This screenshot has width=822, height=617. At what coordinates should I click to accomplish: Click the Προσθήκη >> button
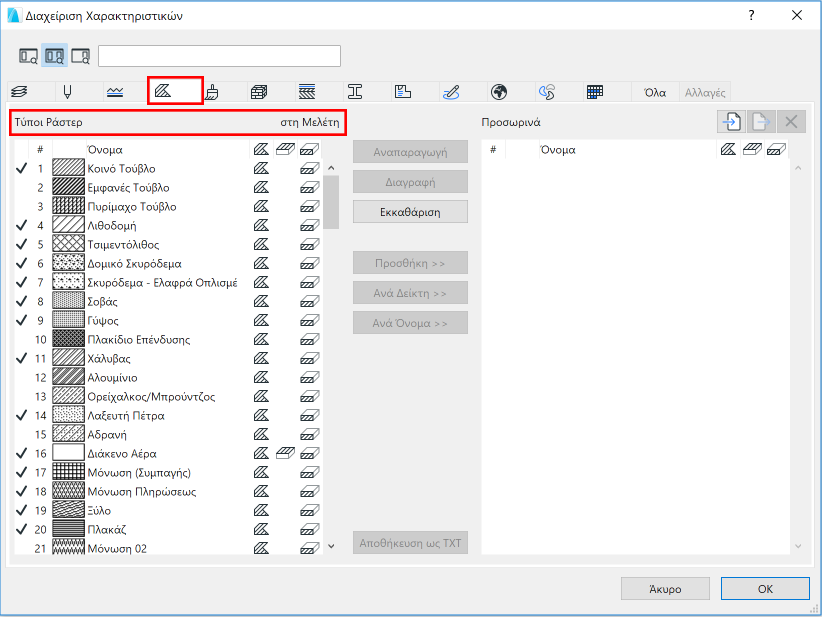point(410,263)
